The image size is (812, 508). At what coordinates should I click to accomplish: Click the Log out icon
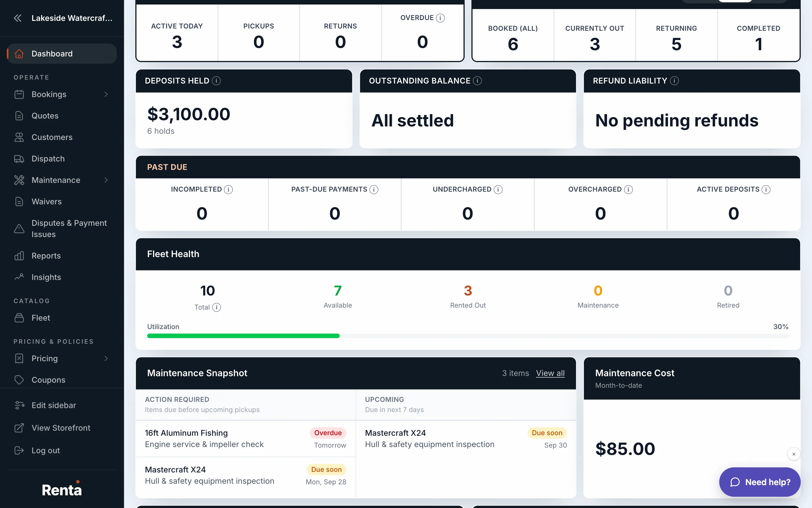[19, 450]
